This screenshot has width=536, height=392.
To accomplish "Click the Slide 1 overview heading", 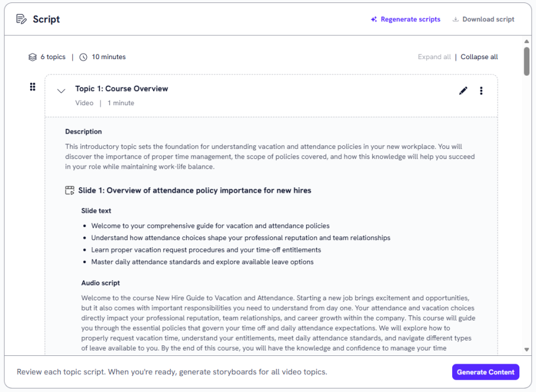I will coord(194,190).
